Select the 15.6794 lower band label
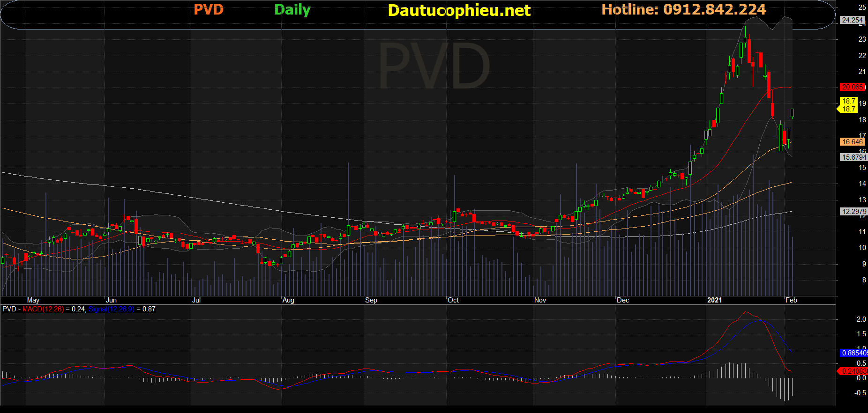868x413 pixels. (853, 157)
